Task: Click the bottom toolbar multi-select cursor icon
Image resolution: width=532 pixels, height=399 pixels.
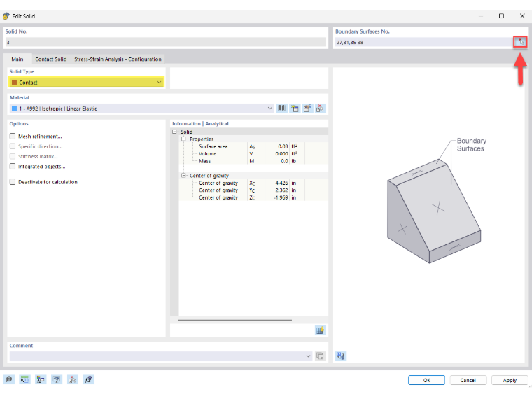Action: [x=73, y=379]
